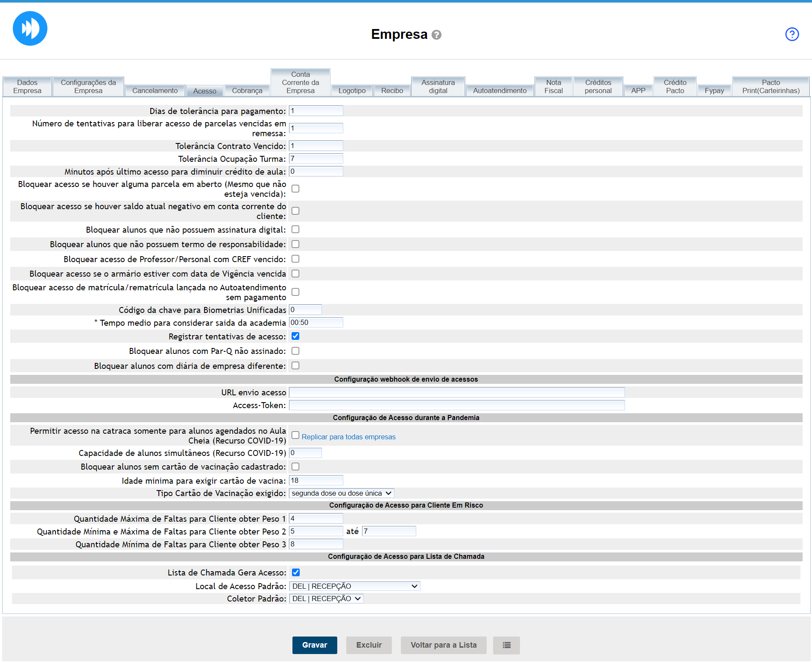Enable Bloquear alunos com Par-Q não assinado
Viewport: 812px width, 663px height.
click(x=295, y=351)
